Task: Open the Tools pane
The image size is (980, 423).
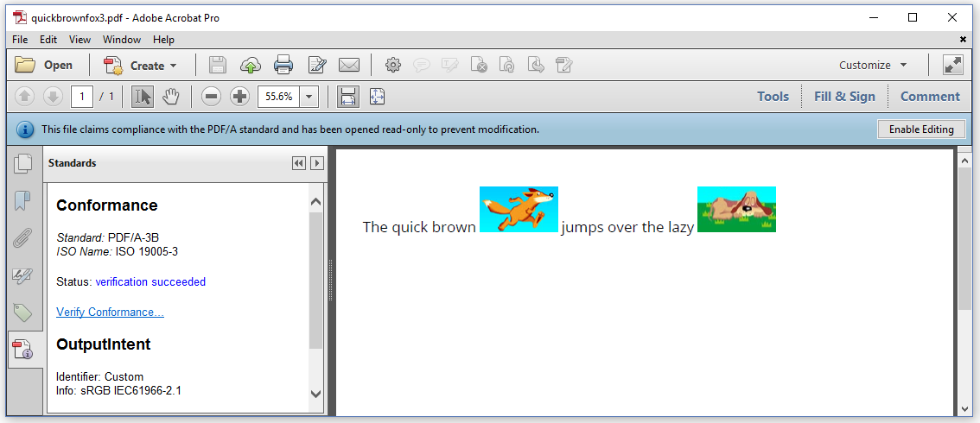Action: click(x=773, y=96)
